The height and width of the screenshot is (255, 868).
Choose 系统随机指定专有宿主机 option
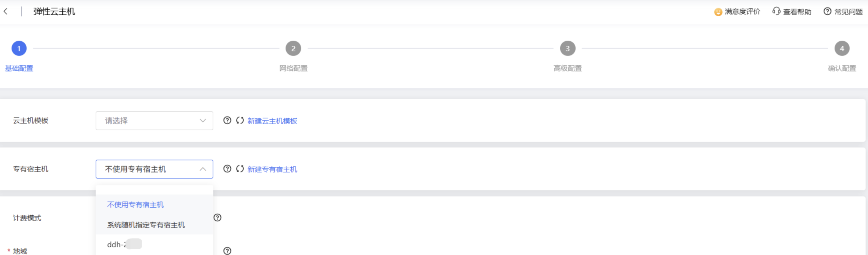pyautogui.click(x=146, y=225)
